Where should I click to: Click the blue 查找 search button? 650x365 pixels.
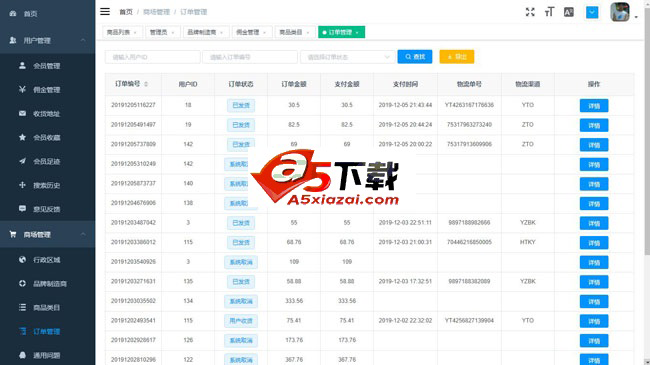pos(415,57)
